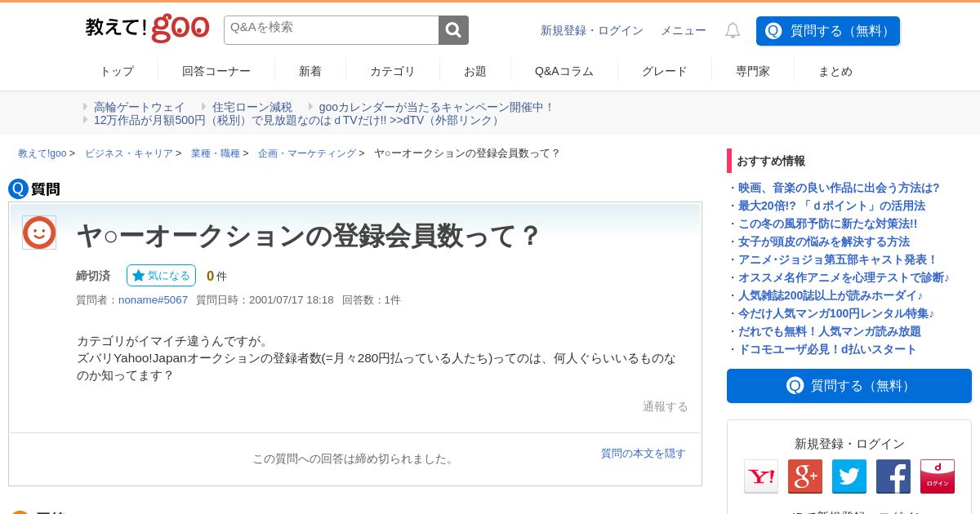Screen dimensions: 980x514
Task: Go to the トップ nav tab
Action: 117,71
